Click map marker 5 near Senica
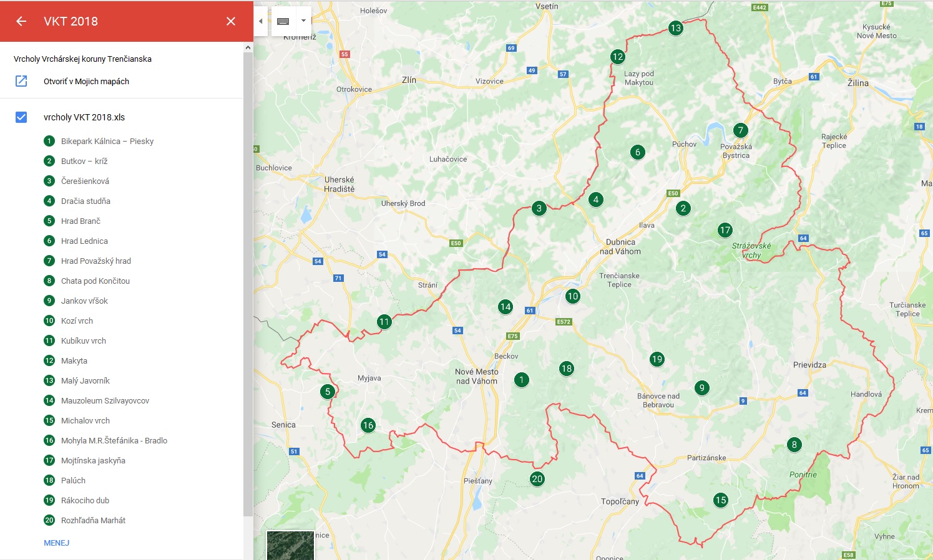The height and width of the screenshot is (560, 933). click(328, 392)
